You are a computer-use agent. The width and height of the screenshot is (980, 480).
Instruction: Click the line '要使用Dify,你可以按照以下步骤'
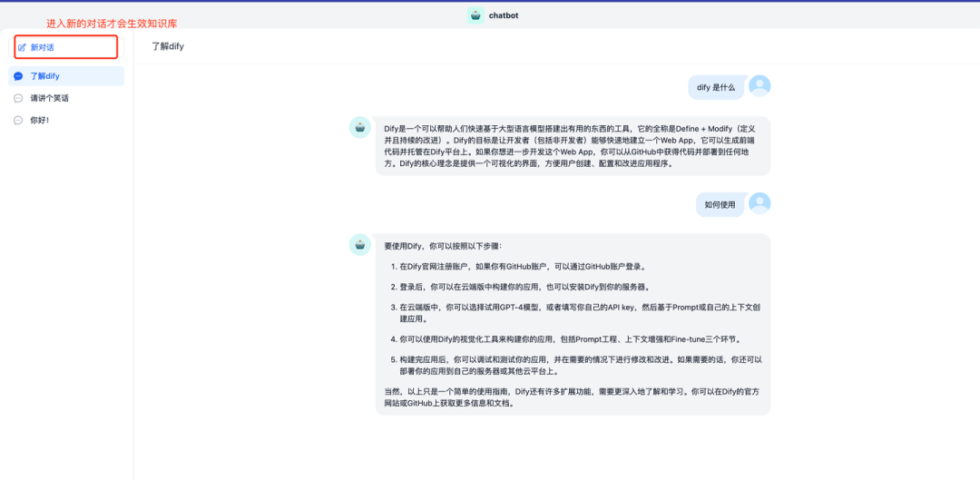[443, 246]
